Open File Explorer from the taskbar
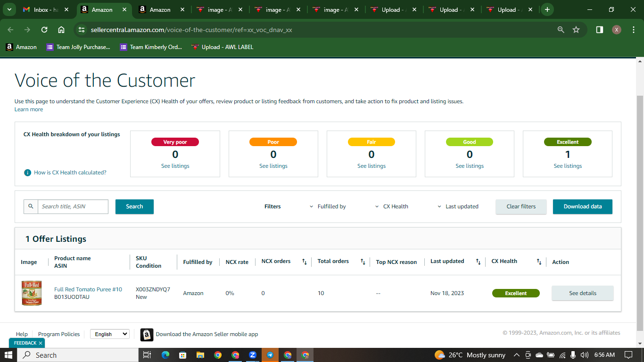 200,355
